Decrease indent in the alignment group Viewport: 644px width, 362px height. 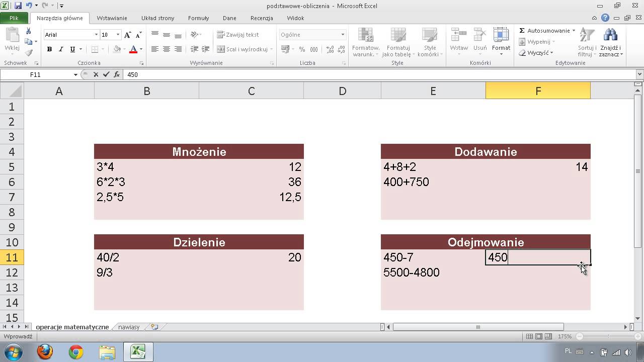[194, 49]
